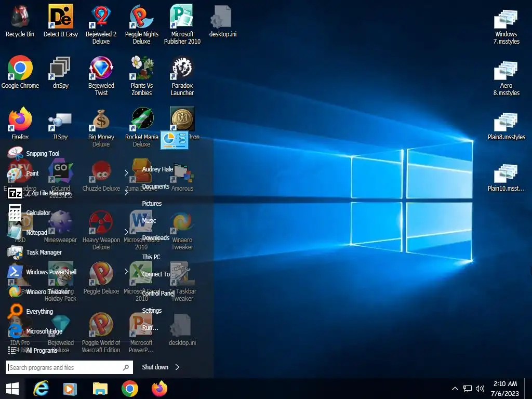The height and width of the screenshot is (399, 532).
Task: Open Internet Explorer from taskbar
Action: 41,389
